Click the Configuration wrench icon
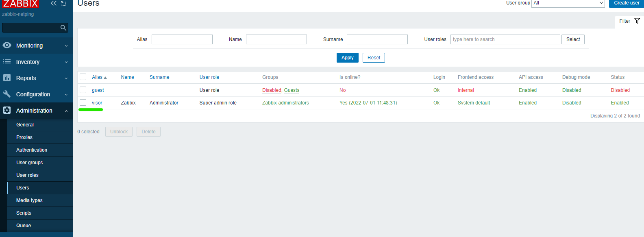This screenshot has height=237, width=644. click(7, 94)
